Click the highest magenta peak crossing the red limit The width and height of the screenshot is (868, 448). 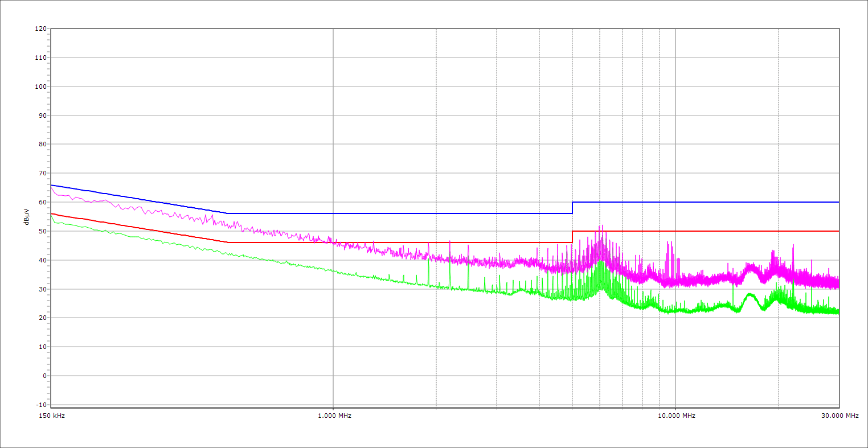(x=602, y=225)
